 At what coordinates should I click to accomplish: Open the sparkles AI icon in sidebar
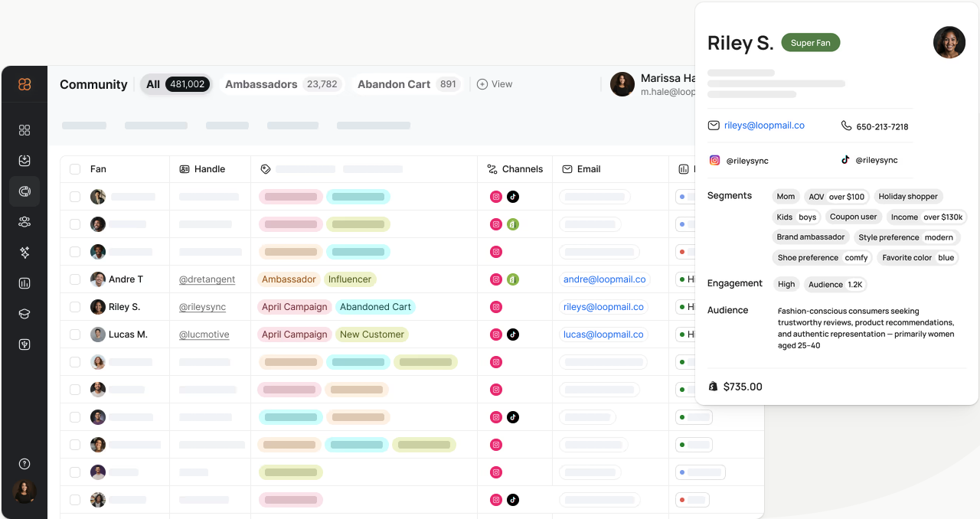(x=24, y=253)
